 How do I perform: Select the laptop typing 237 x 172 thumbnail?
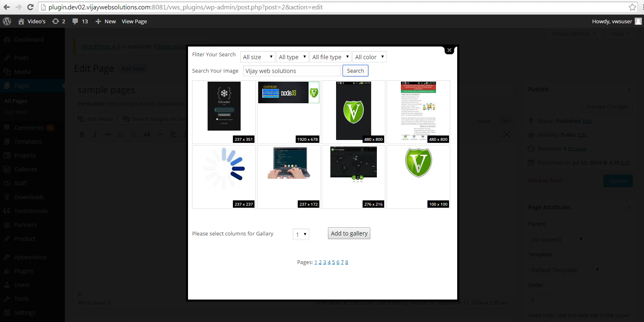point(289,177)
